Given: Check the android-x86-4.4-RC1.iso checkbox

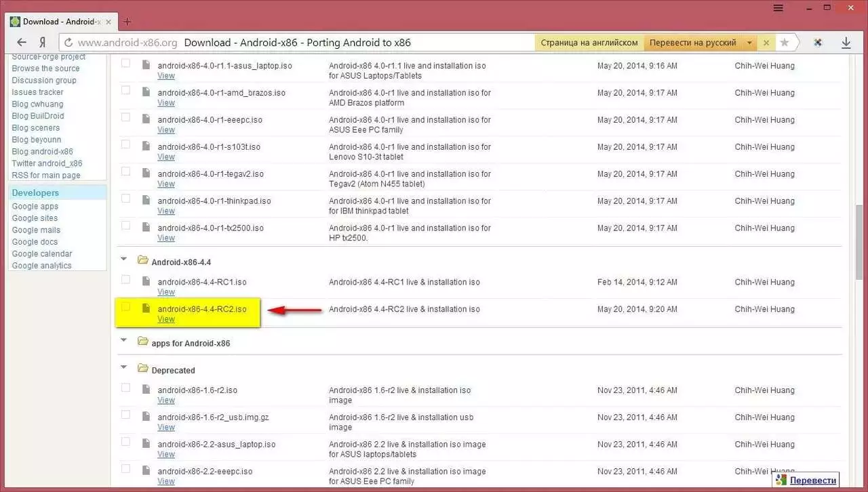Looking at the screenshot, I should [125, 280].
